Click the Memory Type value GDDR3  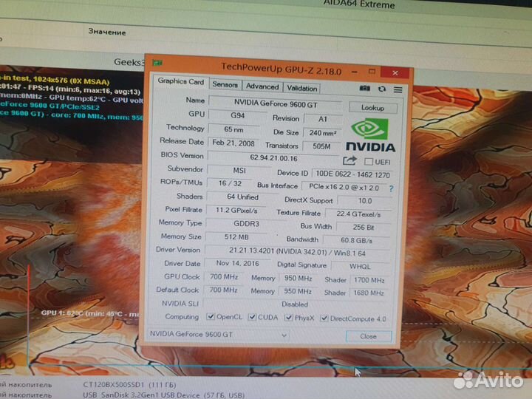click(x=246, y=224)
